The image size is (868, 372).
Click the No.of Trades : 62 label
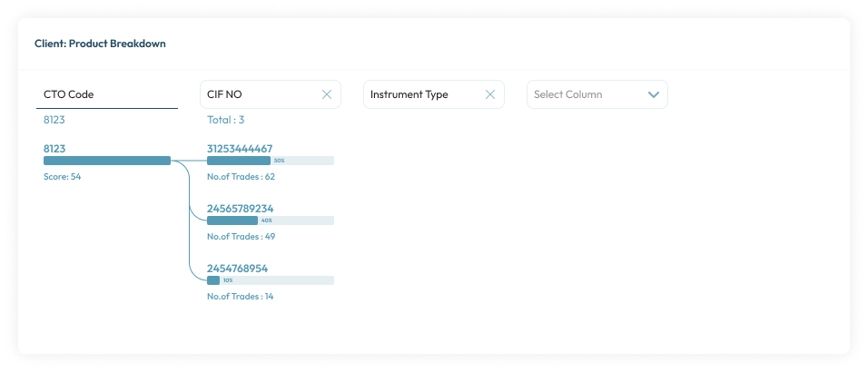241,177
